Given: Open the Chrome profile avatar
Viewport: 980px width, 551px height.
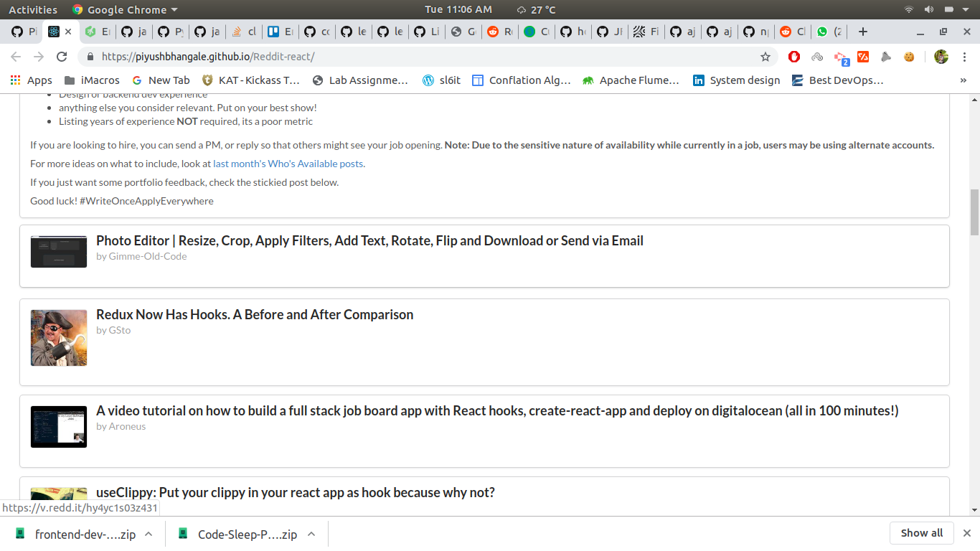Looking at the screenshot, I should point(941,57).
